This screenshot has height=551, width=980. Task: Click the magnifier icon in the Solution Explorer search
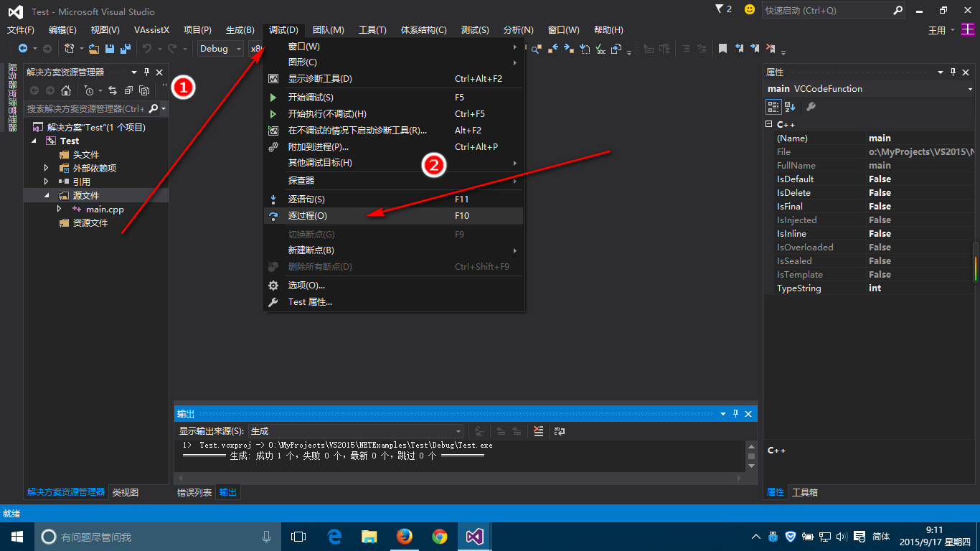pyautogui.click(x=153, y=108)
